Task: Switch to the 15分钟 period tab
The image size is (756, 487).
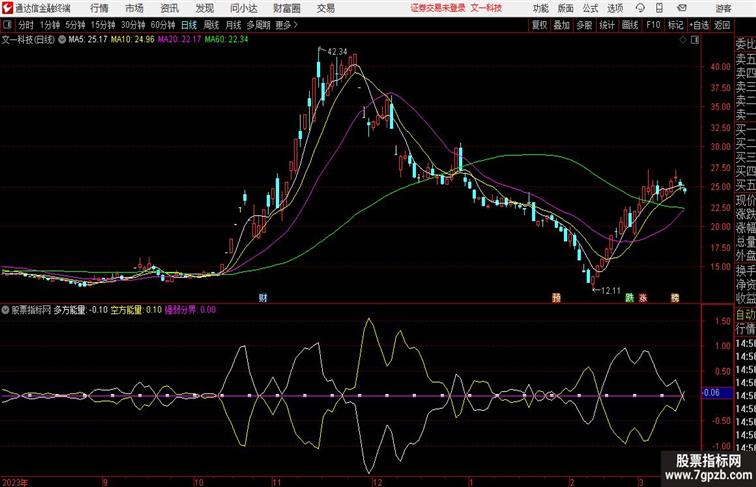Action: pyautogui.click(x=103, y=25)
